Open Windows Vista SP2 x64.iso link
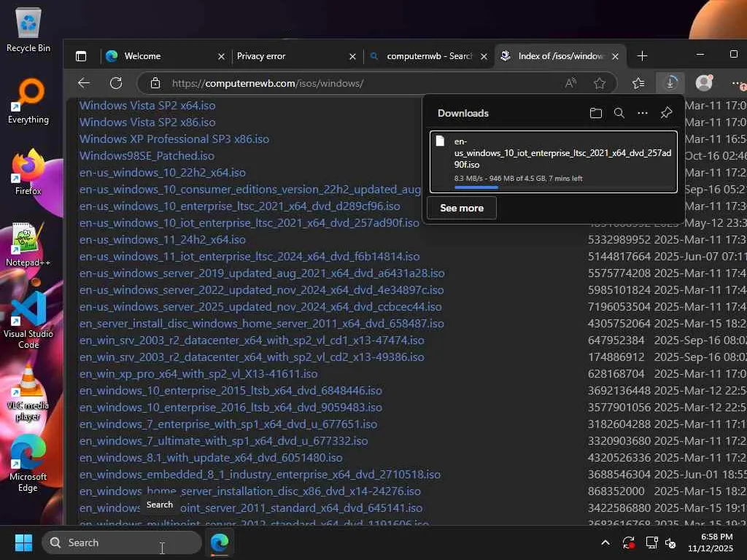The height and width of the screenshot is (560, 747). [147, 106]
